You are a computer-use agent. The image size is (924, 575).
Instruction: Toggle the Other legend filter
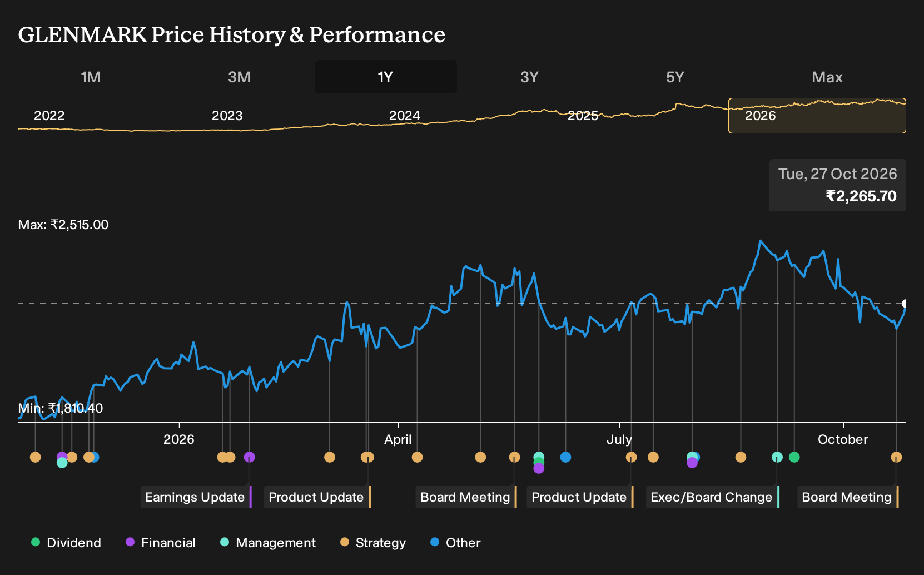tap(455, 543)
